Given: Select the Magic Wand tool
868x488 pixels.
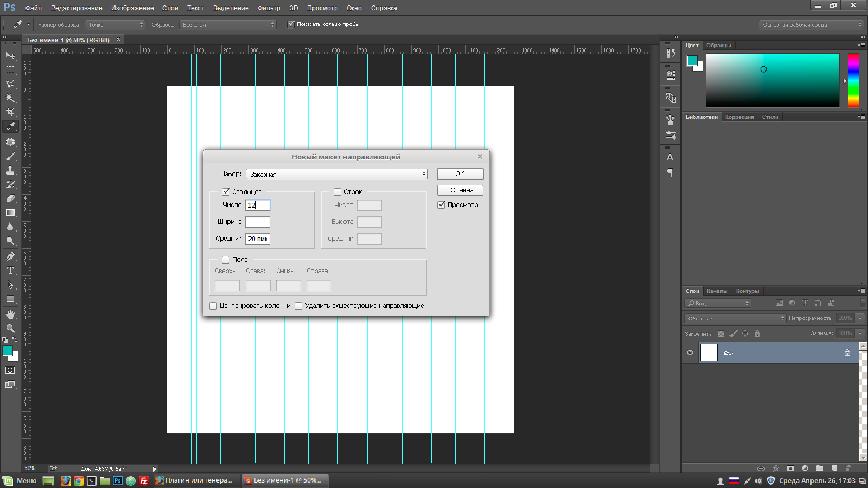Looking at the screenshot, I should coord(10,98).
